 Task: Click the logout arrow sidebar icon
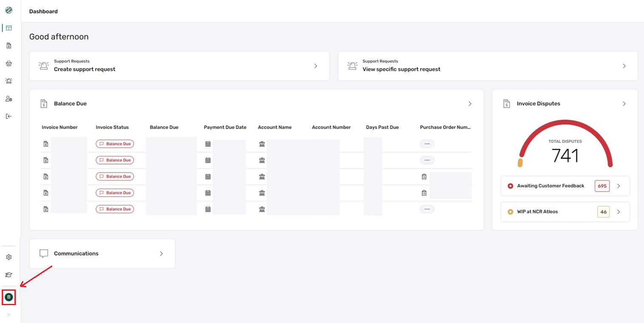point(8,116)
